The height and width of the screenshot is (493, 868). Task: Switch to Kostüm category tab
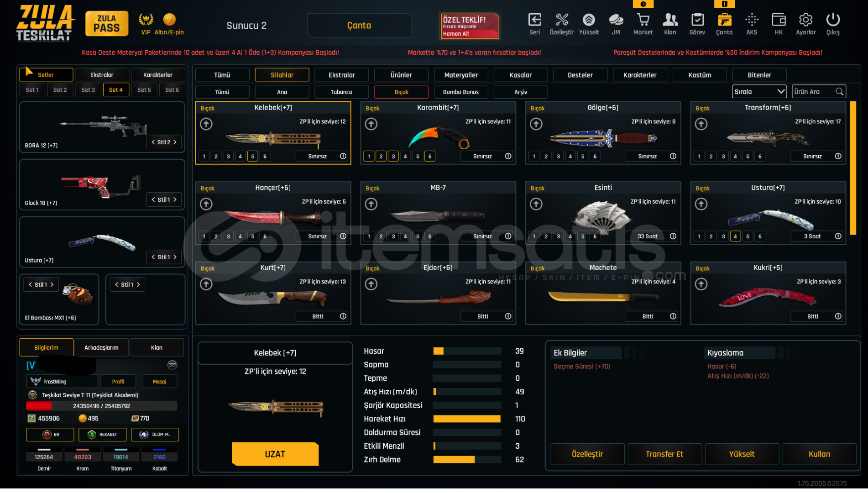pos(700,75)
